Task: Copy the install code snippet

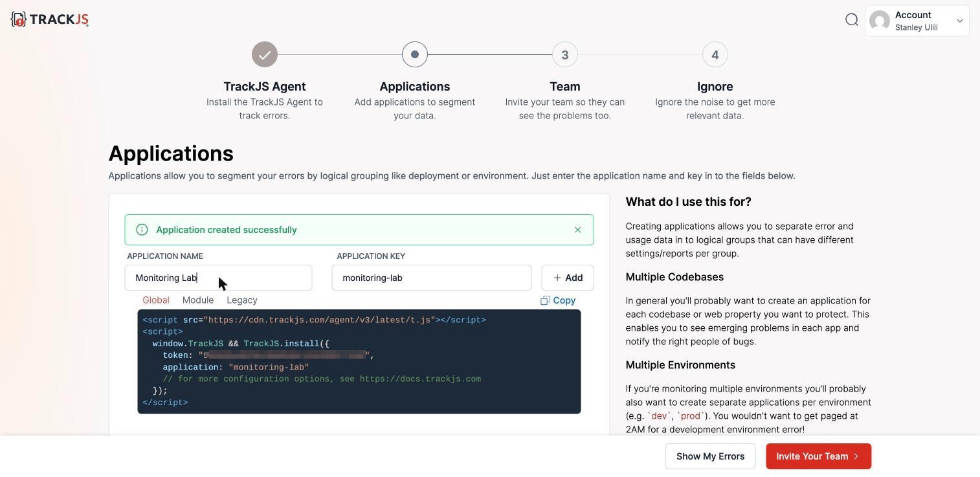Action: (x=558, y=300)
